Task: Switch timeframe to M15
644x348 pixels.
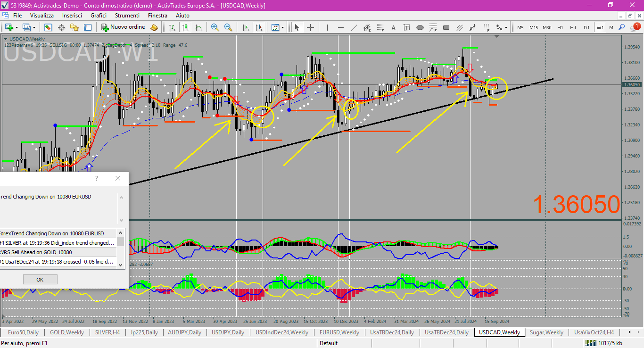Action: click(x=533, y=27)
